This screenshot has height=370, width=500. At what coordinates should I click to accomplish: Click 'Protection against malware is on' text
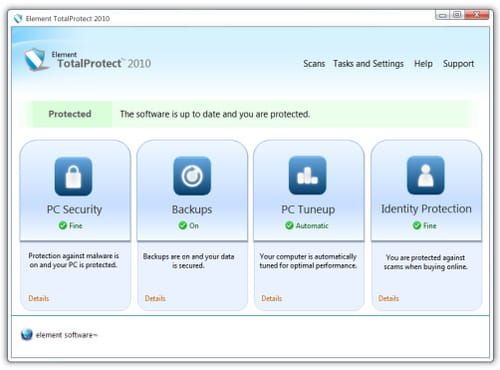[x=73, y=260]
